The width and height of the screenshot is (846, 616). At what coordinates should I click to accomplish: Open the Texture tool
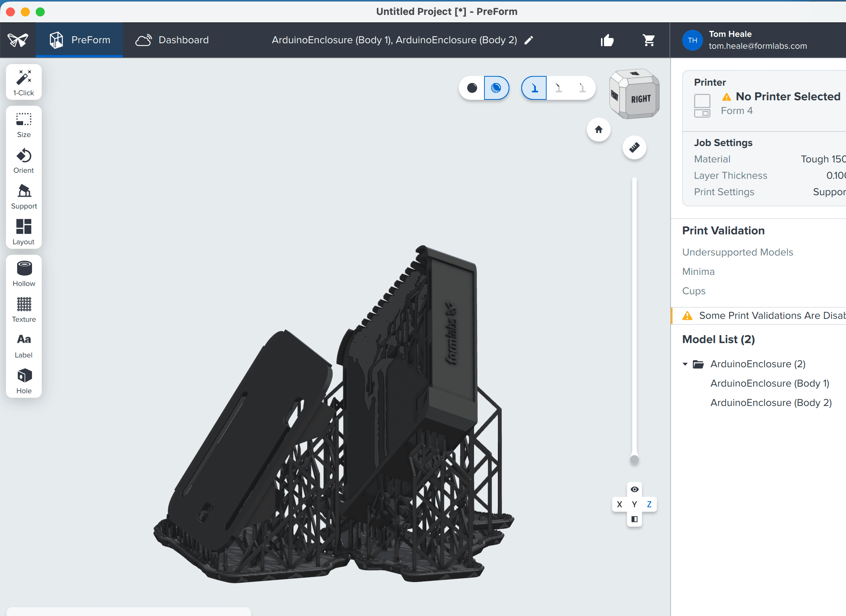coord(24,310)
